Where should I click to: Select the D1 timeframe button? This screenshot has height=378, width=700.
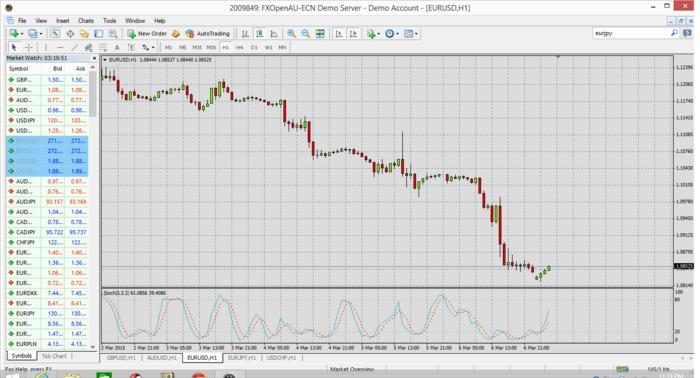254,47
